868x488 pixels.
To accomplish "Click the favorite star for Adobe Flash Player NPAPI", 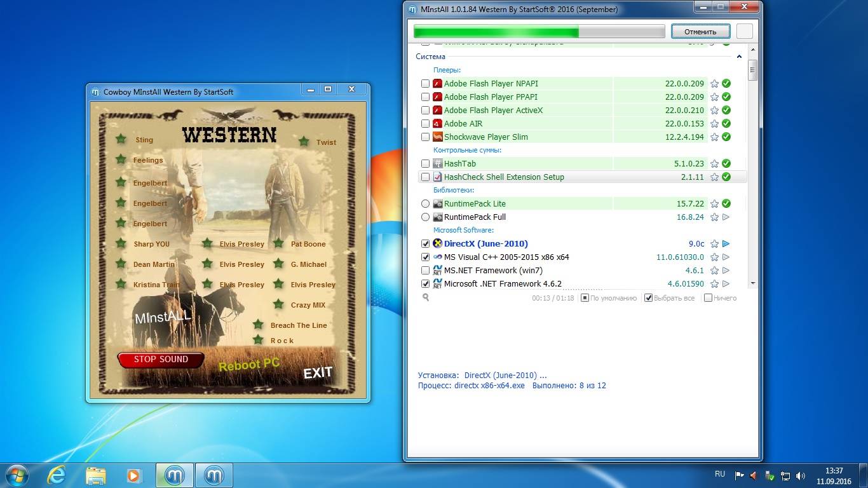I will click(714, 83).
